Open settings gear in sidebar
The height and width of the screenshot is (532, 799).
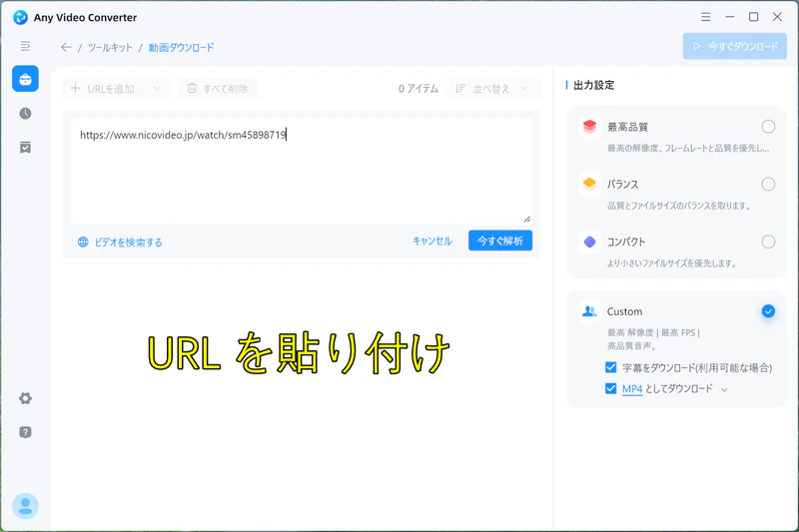click(x=26, y=398)
